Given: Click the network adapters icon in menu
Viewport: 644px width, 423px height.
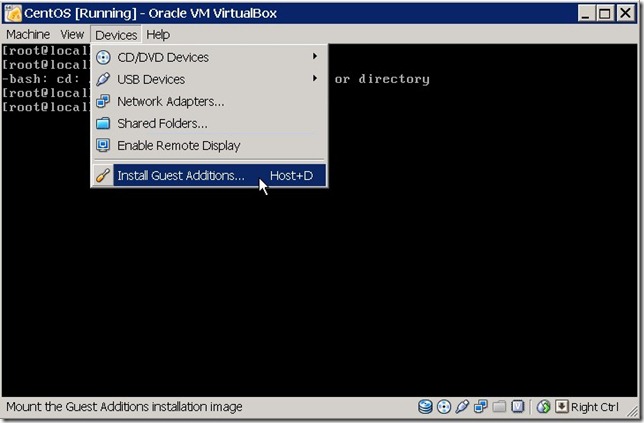Looking at the screenshot, I should pos(103,101).
